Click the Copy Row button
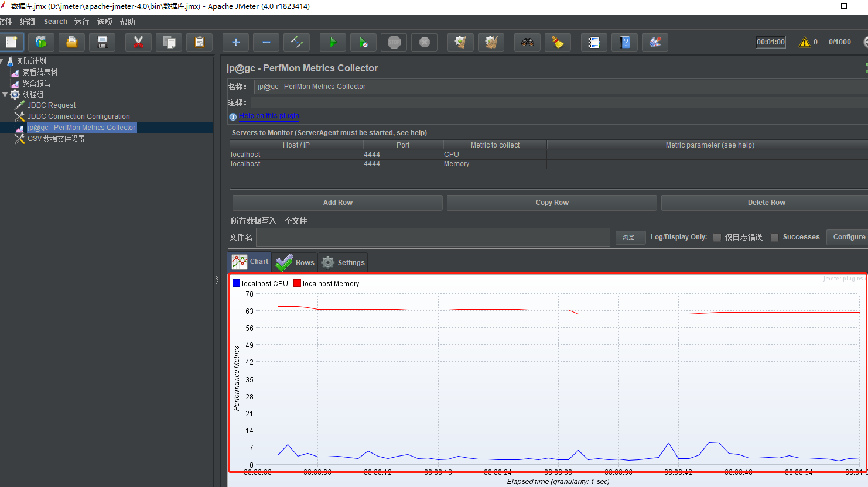Viewport: 868px width, 487px height. point(552,203)
